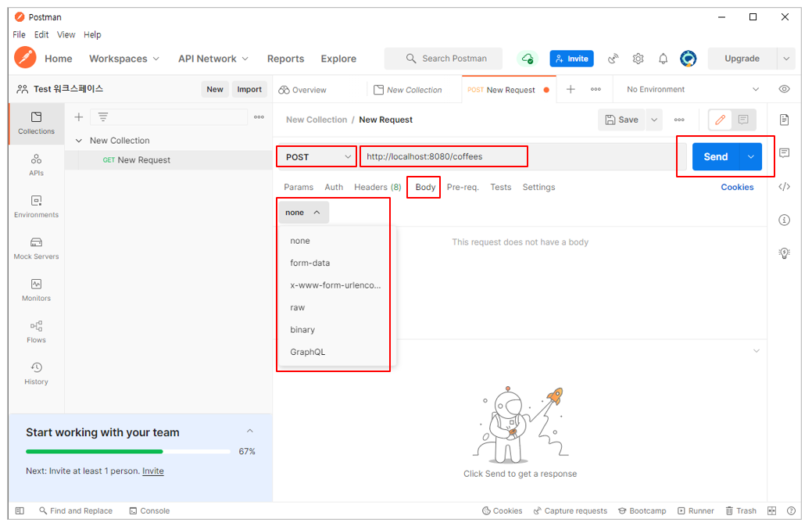Image resolution: width=812 pixels, height=530 pixels.
Task: Open the Send options dropdown arrow
Action: click(x=751, y=157)
